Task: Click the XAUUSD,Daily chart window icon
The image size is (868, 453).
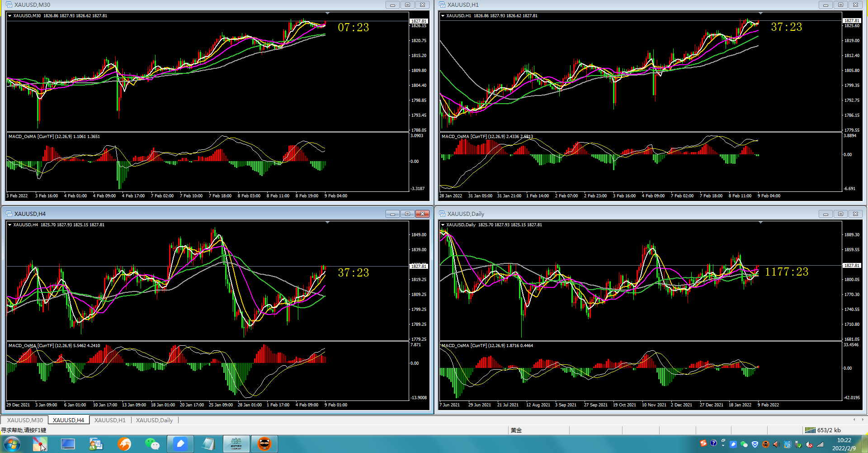Action: pyautogui.click(x=442, y=214)
